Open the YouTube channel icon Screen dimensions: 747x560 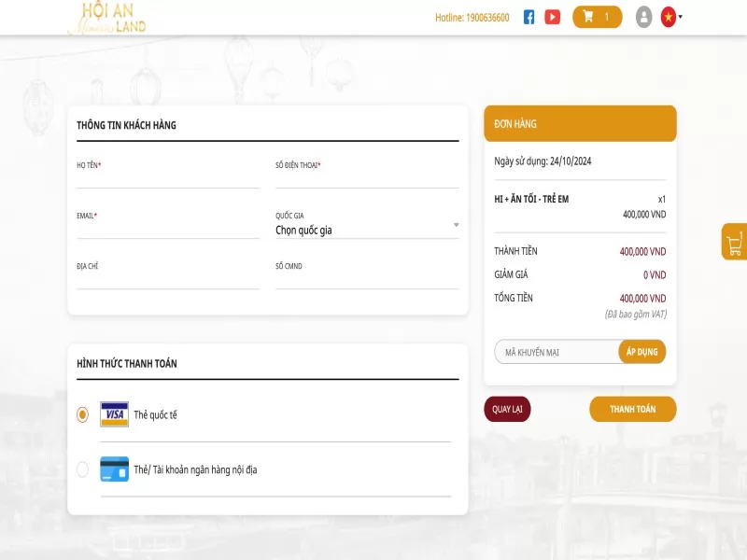tap(552, 17)
